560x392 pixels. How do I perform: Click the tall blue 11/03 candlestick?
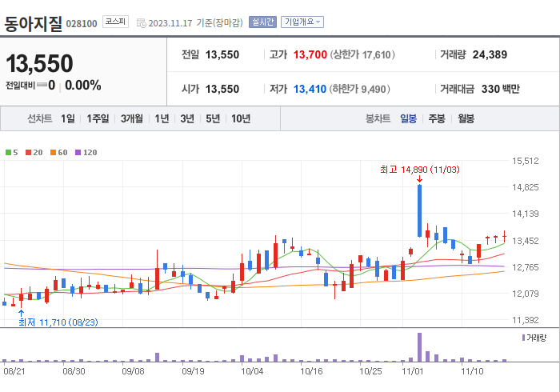coord(419,210)
